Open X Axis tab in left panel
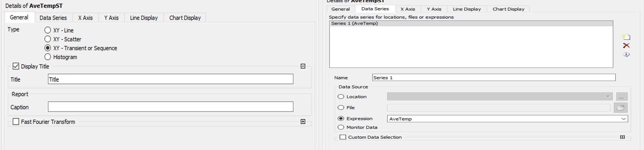 coord(86,18)
